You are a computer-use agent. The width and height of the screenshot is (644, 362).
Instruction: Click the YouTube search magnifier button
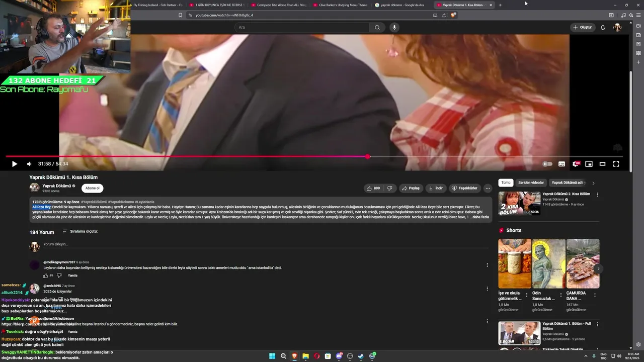point(377,27)
